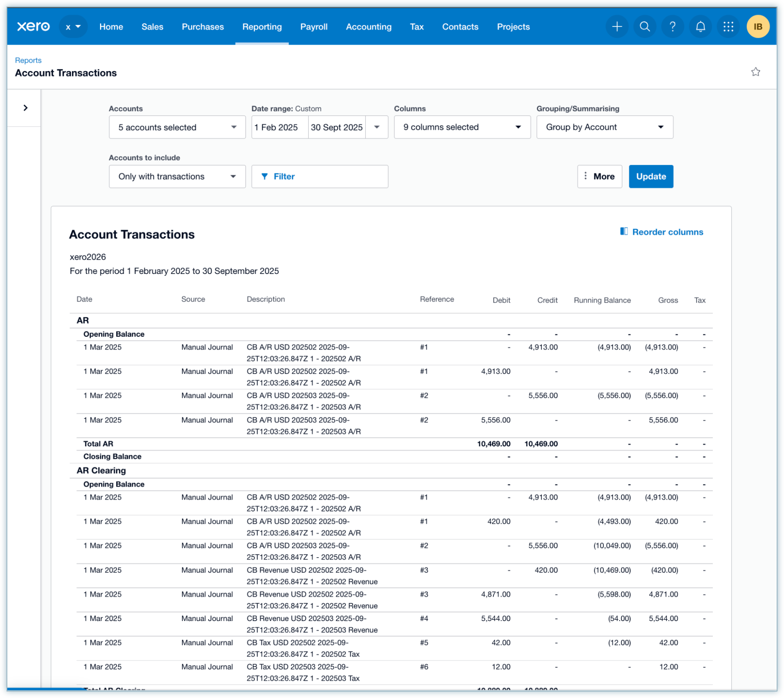Image resolution: width=784 pixels, height=698 pixels.
Task: Open the 5 accounts selected dropdown
Action: pos(177,127)
